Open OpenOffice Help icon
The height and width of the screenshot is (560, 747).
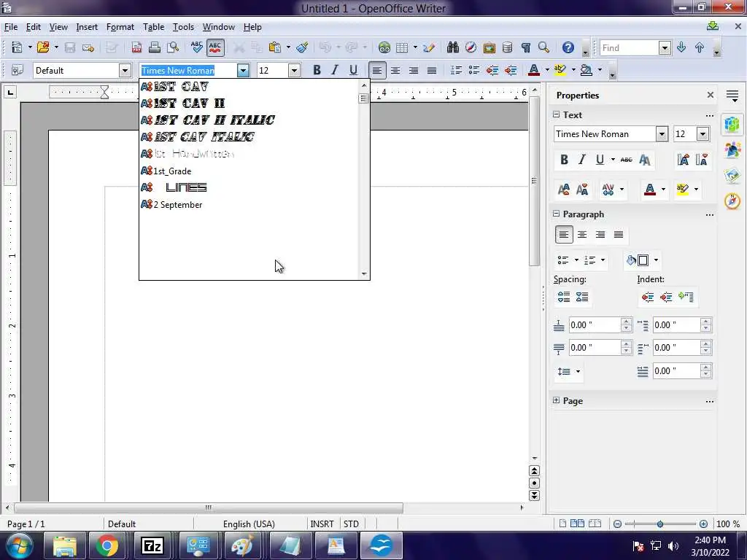568,47
